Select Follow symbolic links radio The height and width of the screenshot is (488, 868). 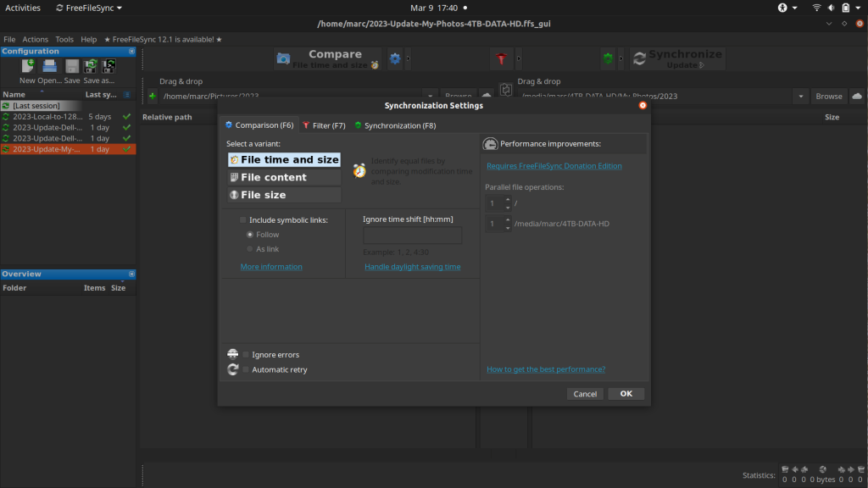[x=250, y=235]
